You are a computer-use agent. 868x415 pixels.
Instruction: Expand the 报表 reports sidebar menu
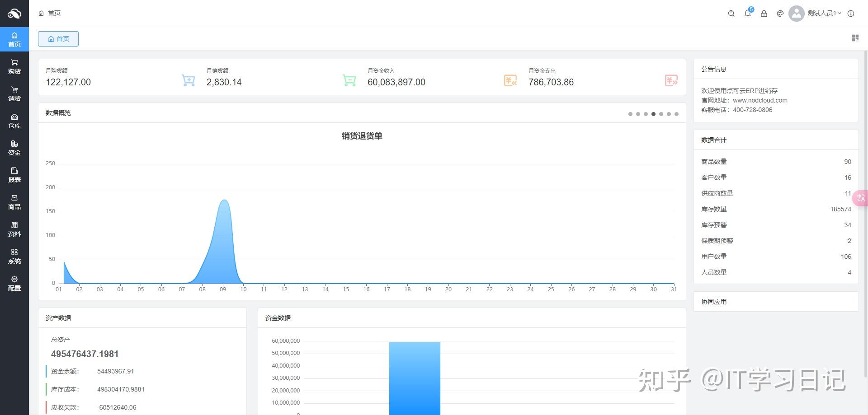point(14,175)
